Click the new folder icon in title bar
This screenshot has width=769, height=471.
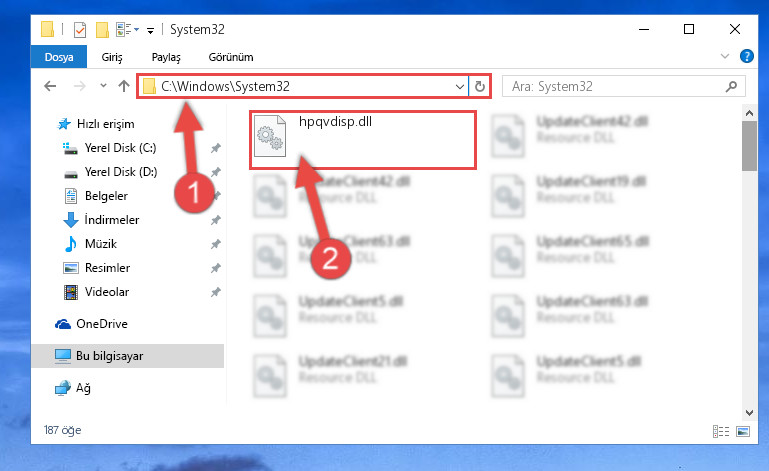(102, 30)
